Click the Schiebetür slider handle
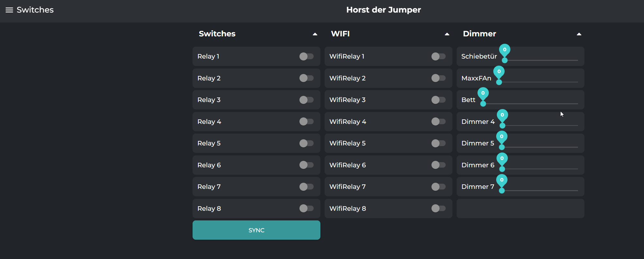This screenshot has width=644, height=259. point(505,60)
